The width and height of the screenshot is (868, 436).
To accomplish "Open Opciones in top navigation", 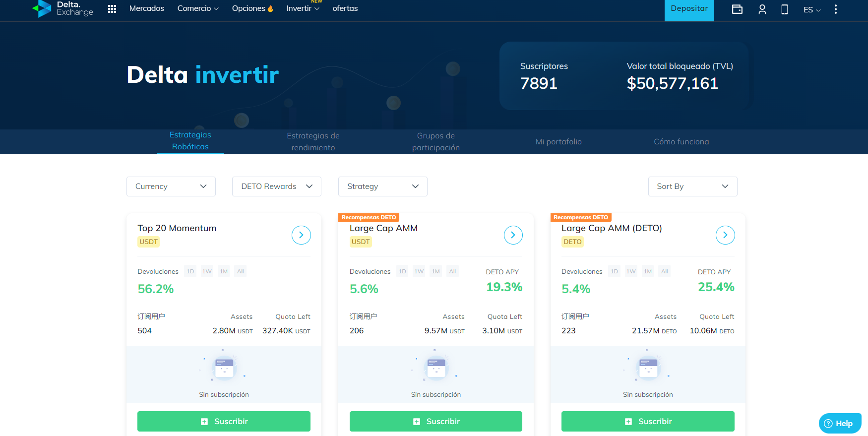I will 252,8.
